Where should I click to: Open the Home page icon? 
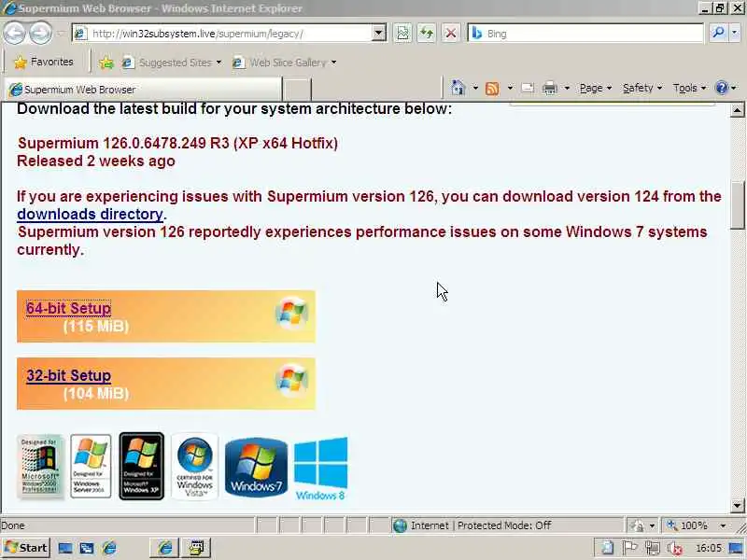point(458,88)
